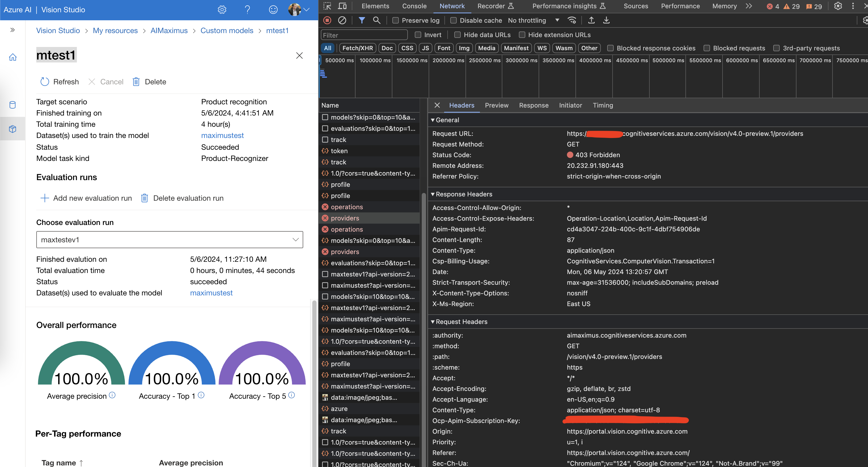Sort by Tag name column arrow
Screen dimensions: 868x467
[81, 463]
